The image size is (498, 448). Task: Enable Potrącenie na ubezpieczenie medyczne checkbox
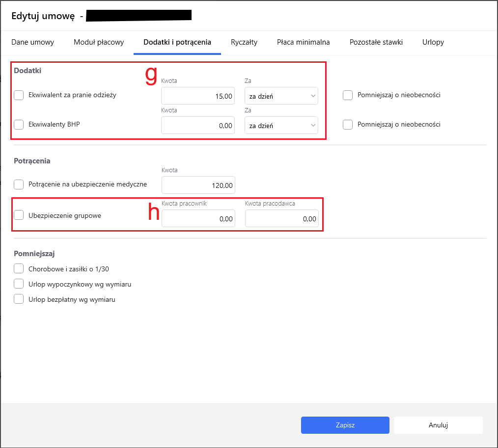click(x=19, y=184)
